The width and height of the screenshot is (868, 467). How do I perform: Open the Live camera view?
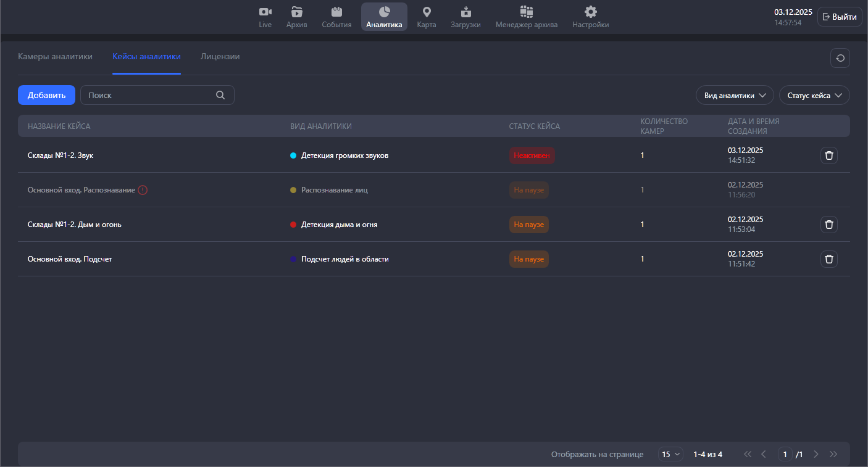pos(265,17)
